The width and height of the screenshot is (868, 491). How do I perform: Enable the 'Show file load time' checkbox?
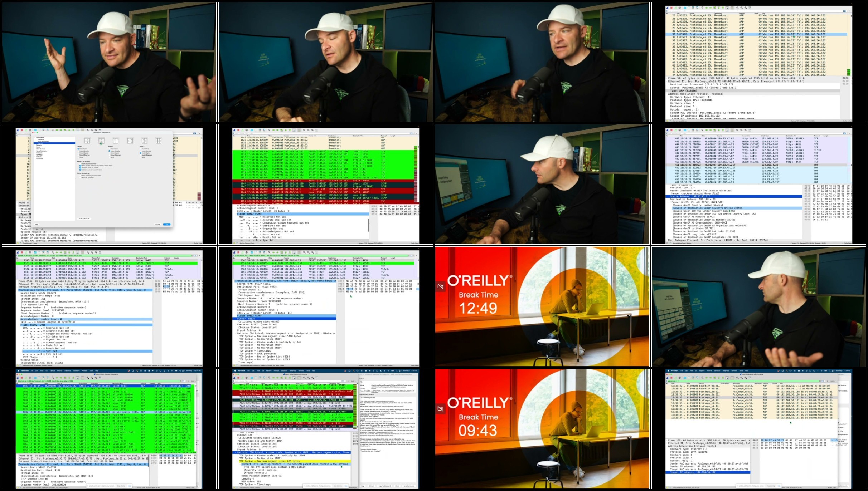pos(80,178)
